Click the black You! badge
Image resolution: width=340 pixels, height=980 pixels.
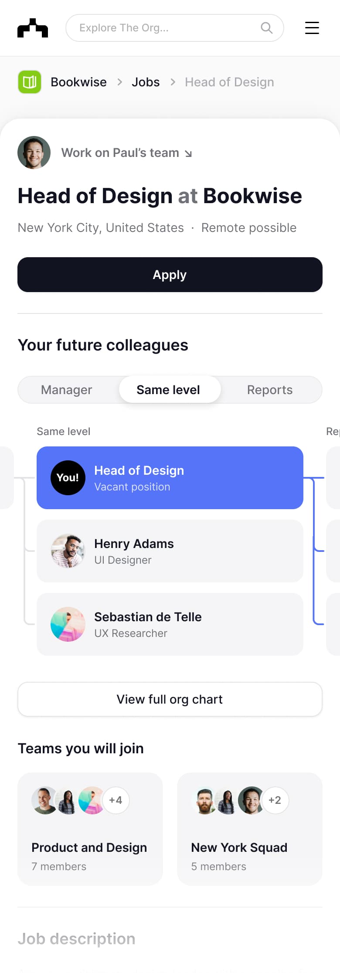[x=68, y=478]
